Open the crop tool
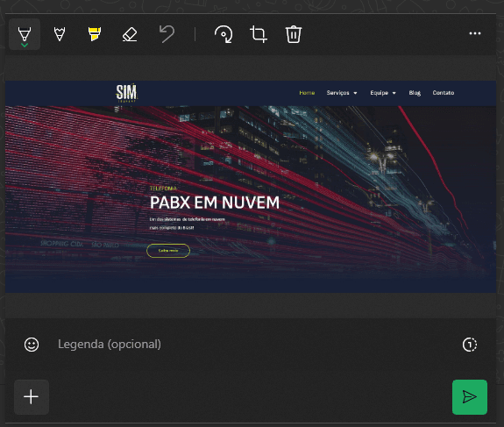This screenshot has height=427, width=504. click(x=258, y=34)
